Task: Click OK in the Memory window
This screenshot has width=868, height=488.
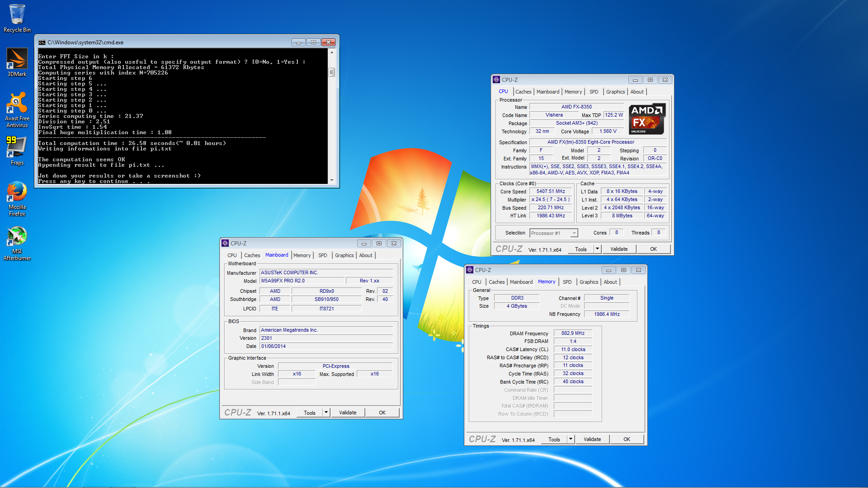Action: [x=627, y=439]
